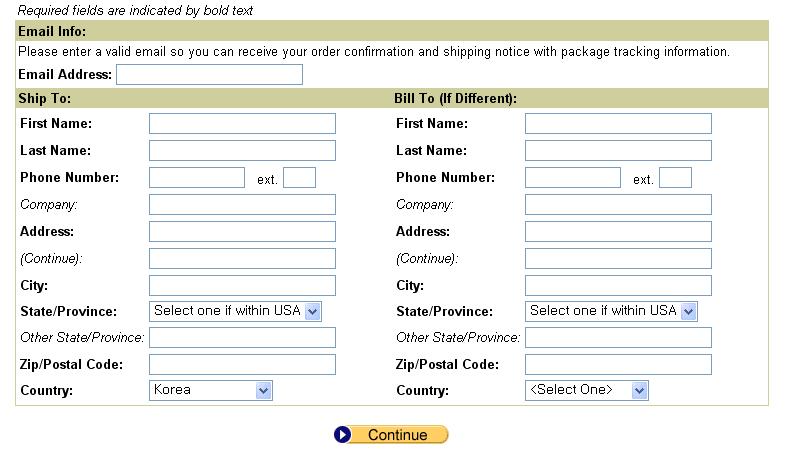Click the Ship To First Name field
Image resolution: width=787 pixels, height=449 pixels.
242,123
